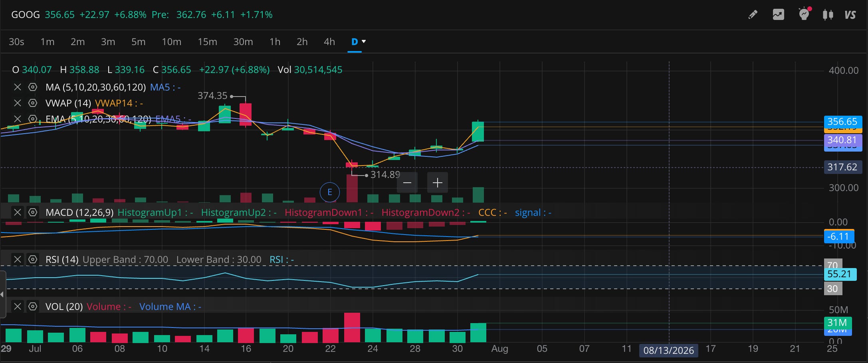Zoom out chart with minus button
Viewport: 868px width, 363px height.
pyautogui.click(x=407, y=183)
